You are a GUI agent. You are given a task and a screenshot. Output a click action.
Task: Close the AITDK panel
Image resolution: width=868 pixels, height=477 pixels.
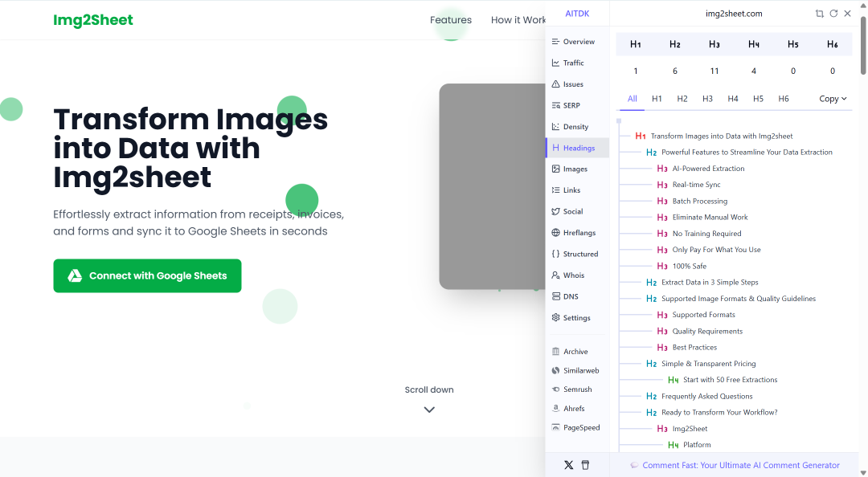tap(848, 14)
